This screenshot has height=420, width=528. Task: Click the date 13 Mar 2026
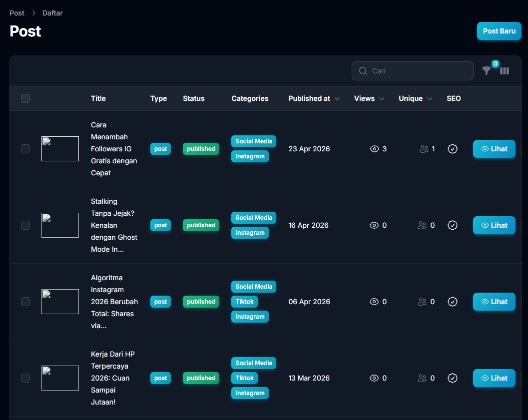coord(309,378)
